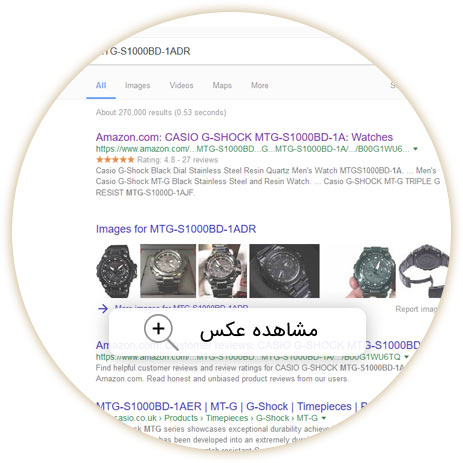The width and height of the screenshot is (463, 463).
Task: Open the Maps tab
Action: point(222,85)
